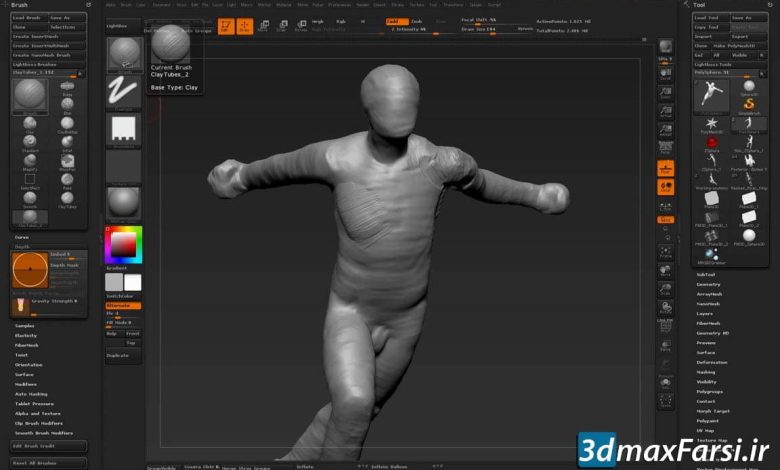Viewport: 780px width, 470px height.
Task: Enable the Mrgb mode
Action: coord(318,21)
